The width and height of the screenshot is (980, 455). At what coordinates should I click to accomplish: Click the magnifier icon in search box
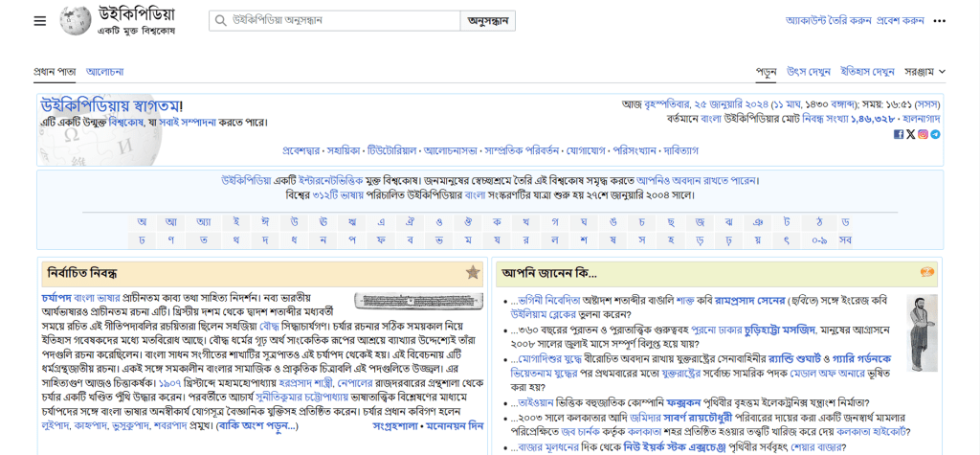pos(220,21)
